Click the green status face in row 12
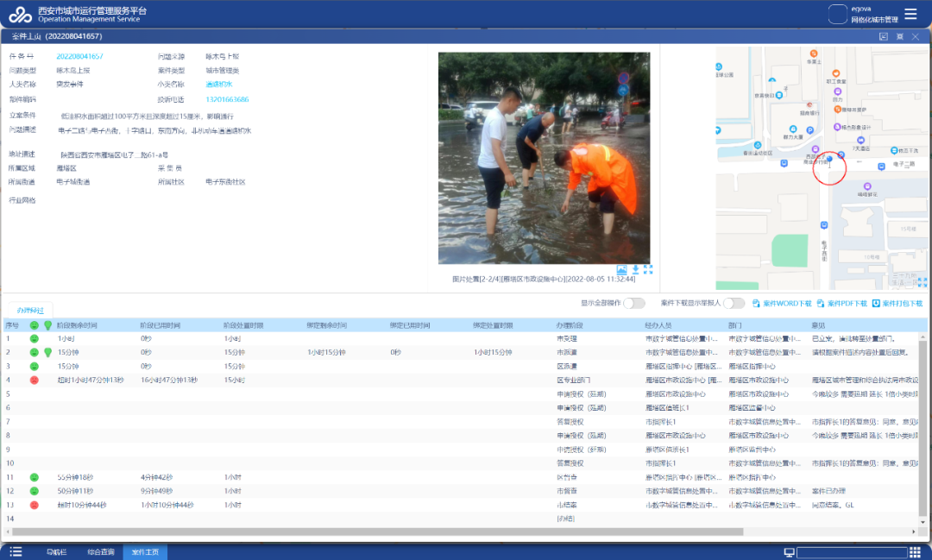Screen dimensions: 932x560 35,491
